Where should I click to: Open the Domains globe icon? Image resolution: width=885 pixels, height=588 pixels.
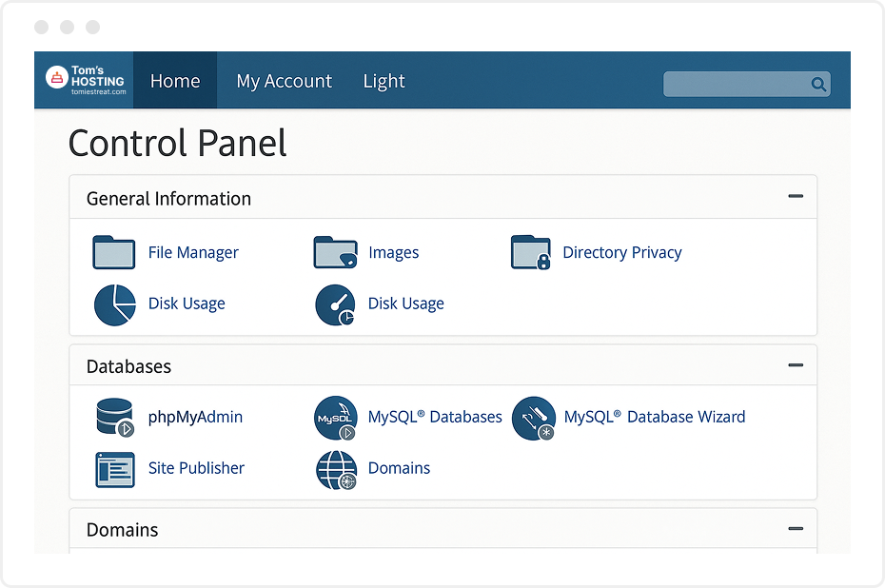(x=335, y=469)
